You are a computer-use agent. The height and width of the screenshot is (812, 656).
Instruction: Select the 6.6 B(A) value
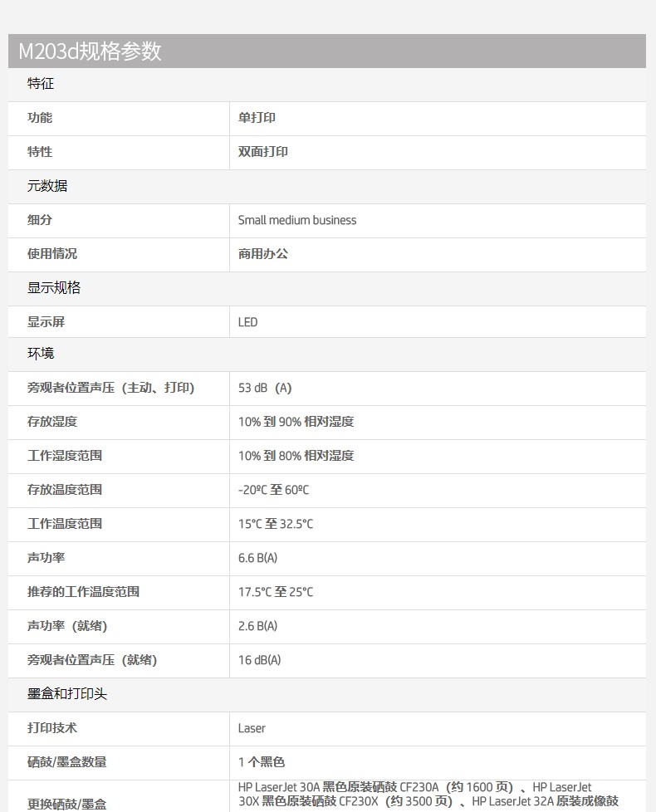[x=258, y=558]
